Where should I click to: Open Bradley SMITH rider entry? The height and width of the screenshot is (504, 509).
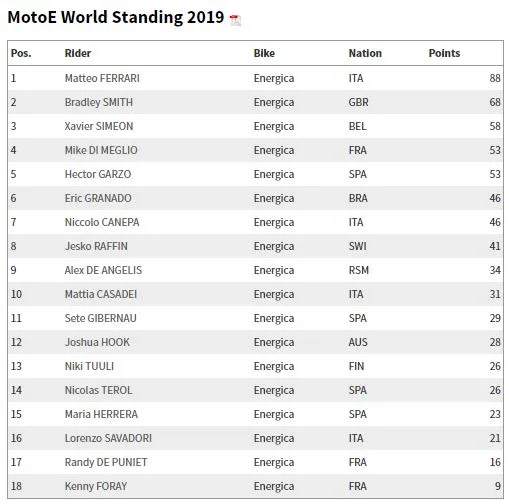99,102
